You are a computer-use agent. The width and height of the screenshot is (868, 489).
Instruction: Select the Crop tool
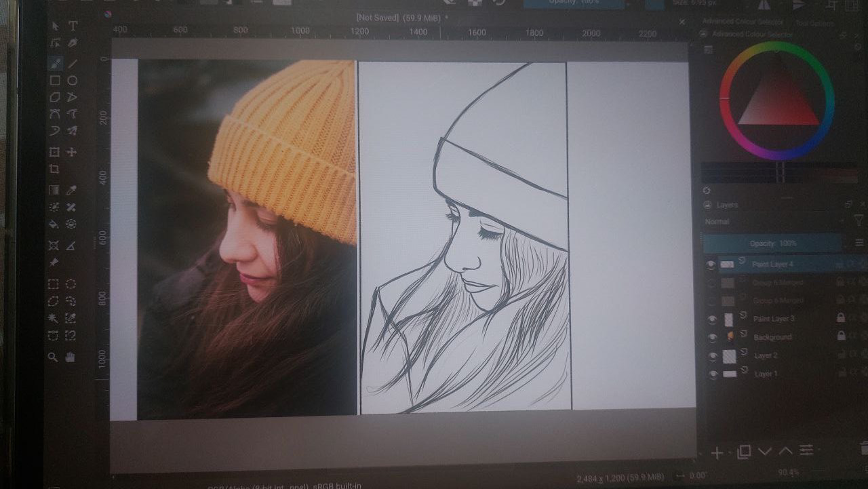[x=55, y=169]
